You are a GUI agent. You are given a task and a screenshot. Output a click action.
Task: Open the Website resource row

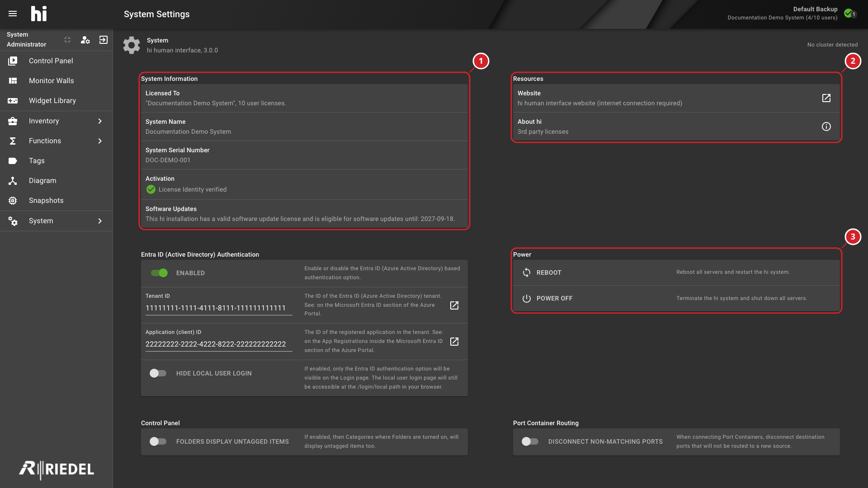pyautogui.click(x=676, y=98)
